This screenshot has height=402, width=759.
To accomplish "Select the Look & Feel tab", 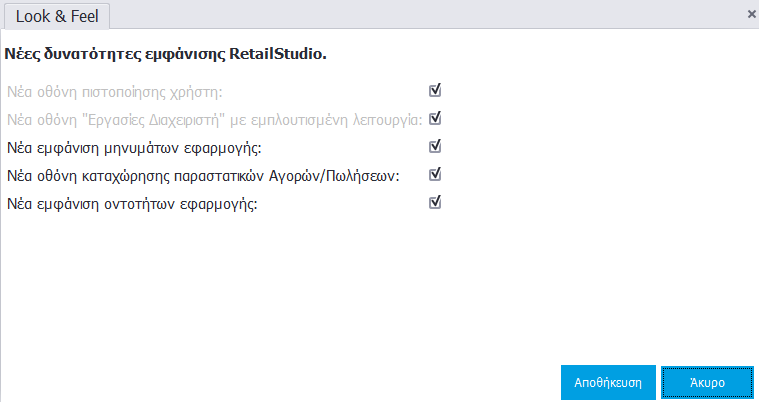I will [56, 15].
